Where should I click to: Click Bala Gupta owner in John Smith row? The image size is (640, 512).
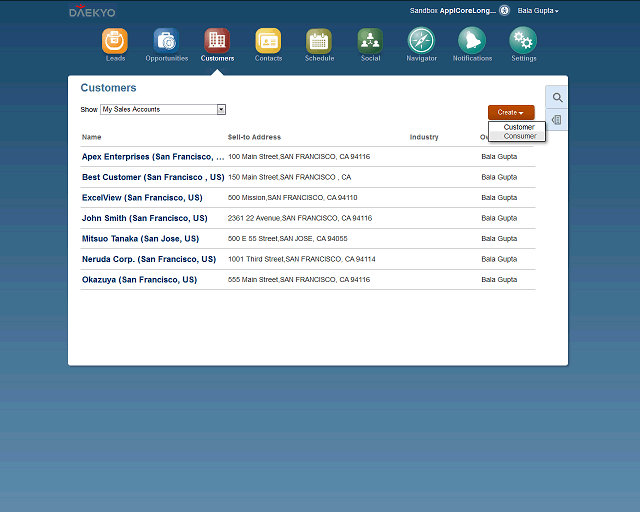point(499,218)
